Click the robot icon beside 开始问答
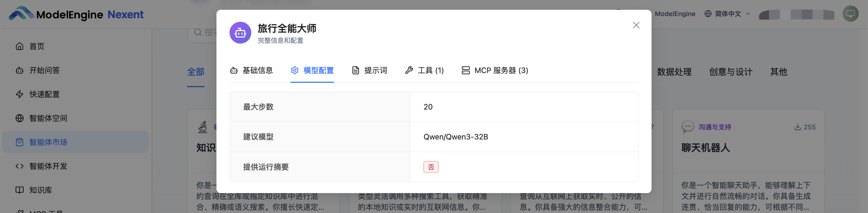The height and width of the screenshot is (213, 868). coord(20,70)
